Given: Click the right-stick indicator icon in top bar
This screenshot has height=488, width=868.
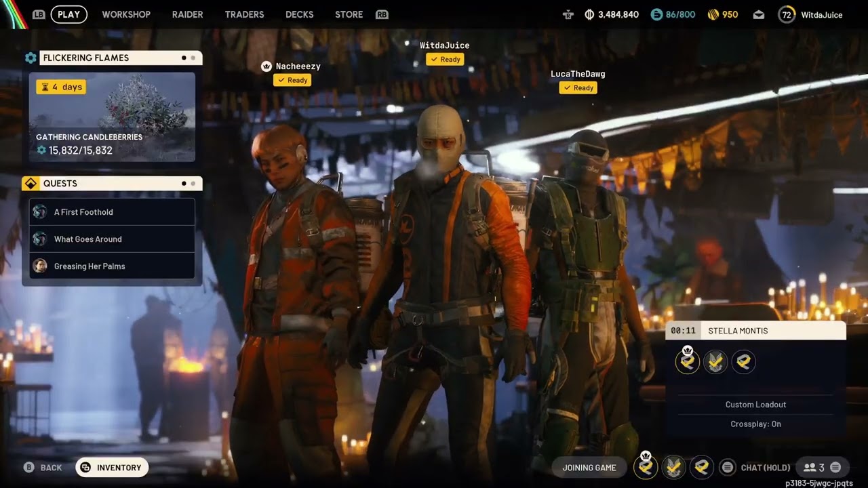Looking at the screenshot, I should coord(568,14).
